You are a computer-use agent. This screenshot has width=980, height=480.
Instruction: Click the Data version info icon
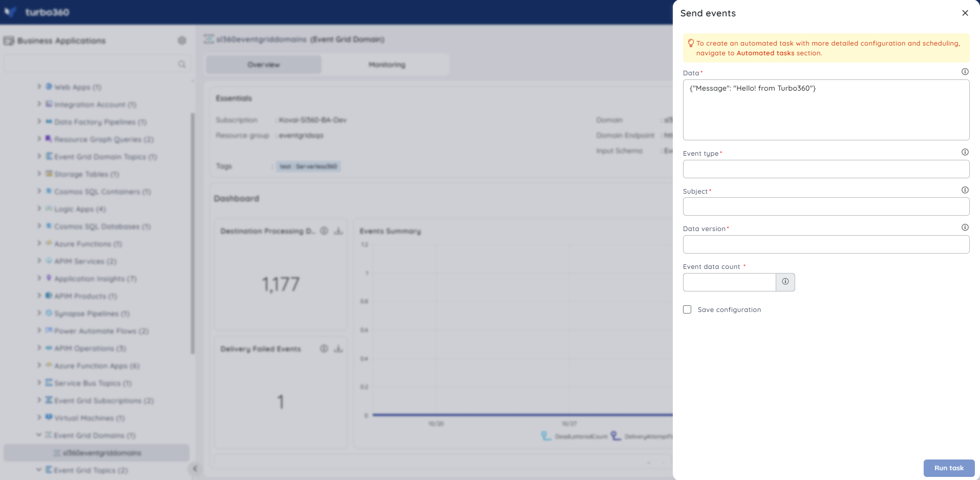(965, 227)
